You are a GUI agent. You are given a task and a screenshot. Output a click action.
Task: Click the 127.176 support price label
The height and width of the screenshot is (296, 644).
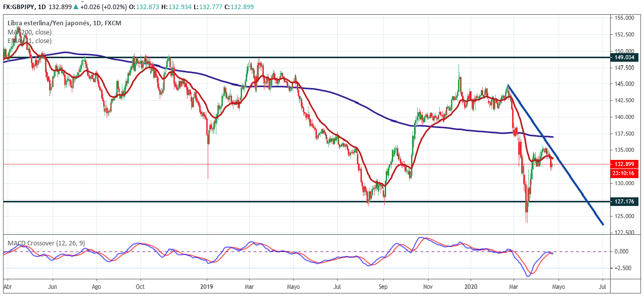[624, 202]
